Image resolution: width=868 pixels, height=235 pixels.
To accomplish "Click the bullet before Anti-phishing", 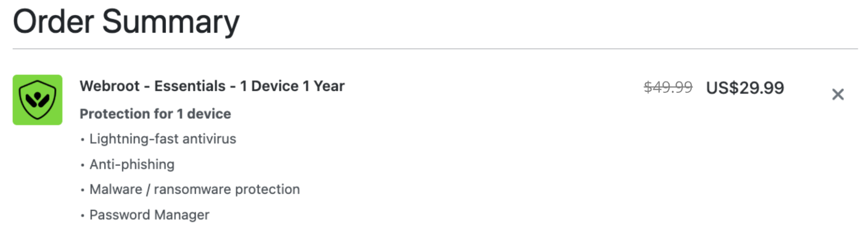I will pyautogui.click(x=83, y=165).
